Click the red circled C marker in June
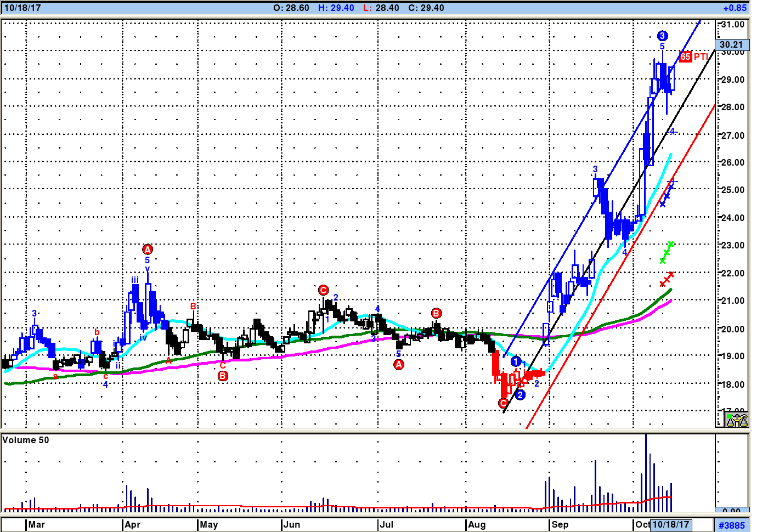This screenshot has width=768, height=532. [x=323, y=290]
